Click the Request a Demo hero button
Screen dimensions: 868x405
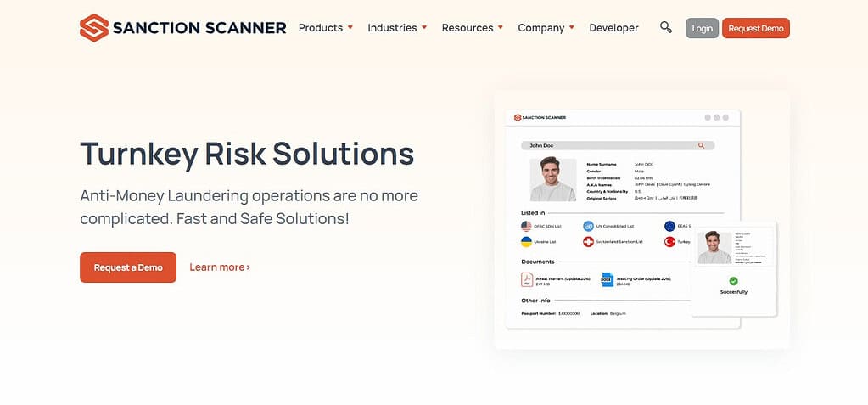(x=128, y=267)
